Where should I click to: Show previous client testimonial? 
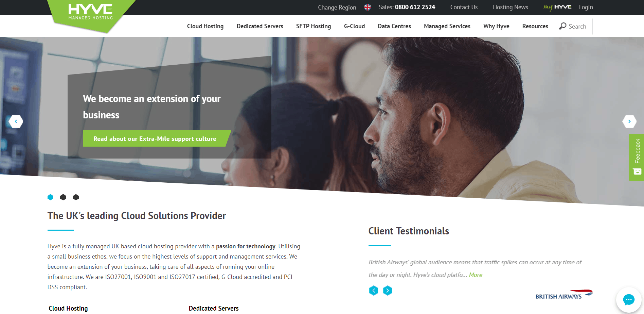pyautogui.click(x=374, y=291)
